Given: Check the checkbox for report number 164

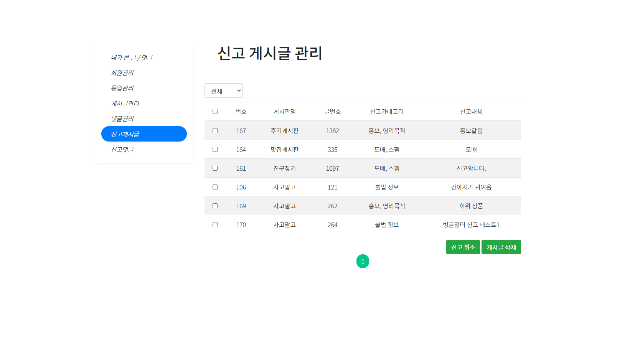Looking at the screenshot, I should [215, 149].
